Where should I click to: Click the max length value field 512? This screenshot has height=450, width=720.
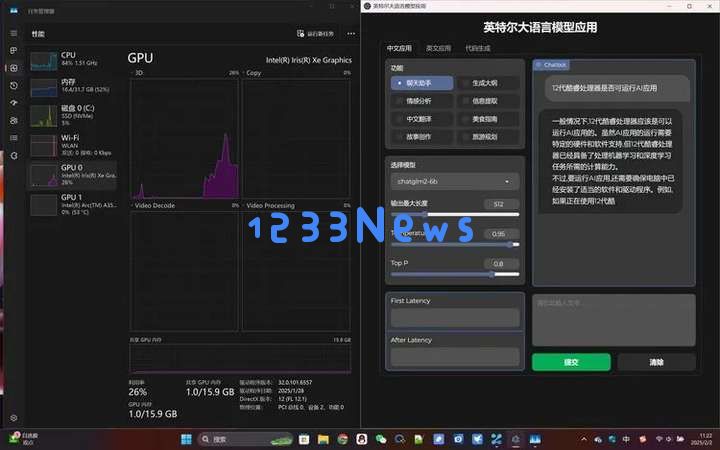coord(501,204)
